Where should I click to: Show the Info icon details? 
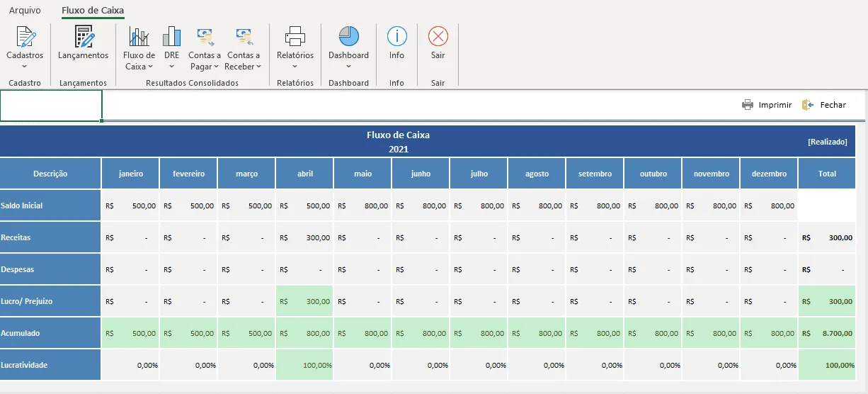(x=397, y=37)
